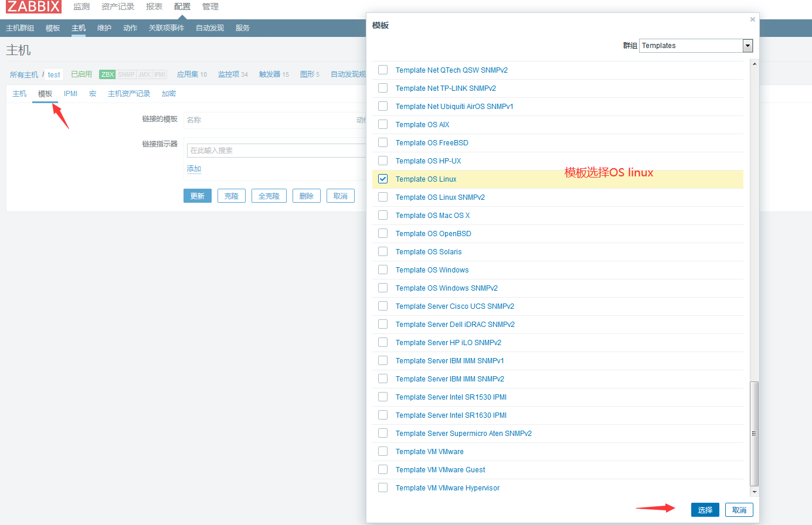Screen dimensions: 812x525
Task: Uncheck Template OS Linux checkbox
Action: [383, 179]
